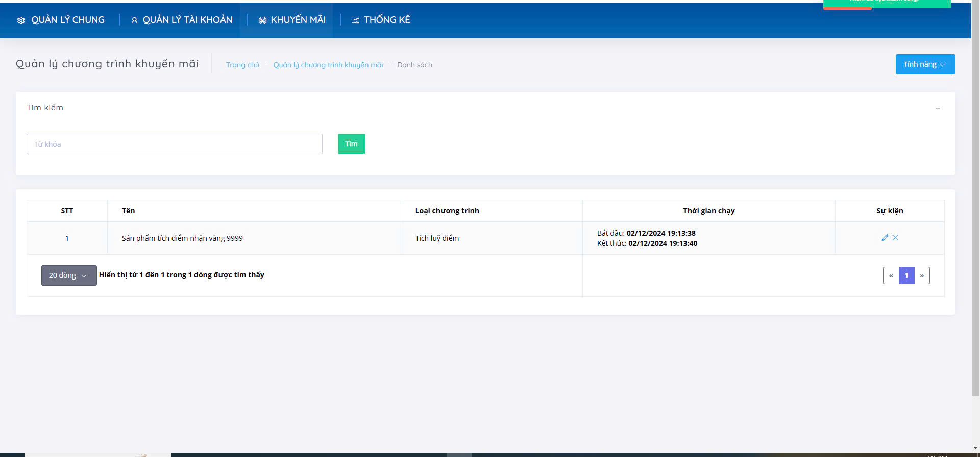980x457 pixels.
Task: Focus the Từ khóa search field
Action: (x=175, y=144)
